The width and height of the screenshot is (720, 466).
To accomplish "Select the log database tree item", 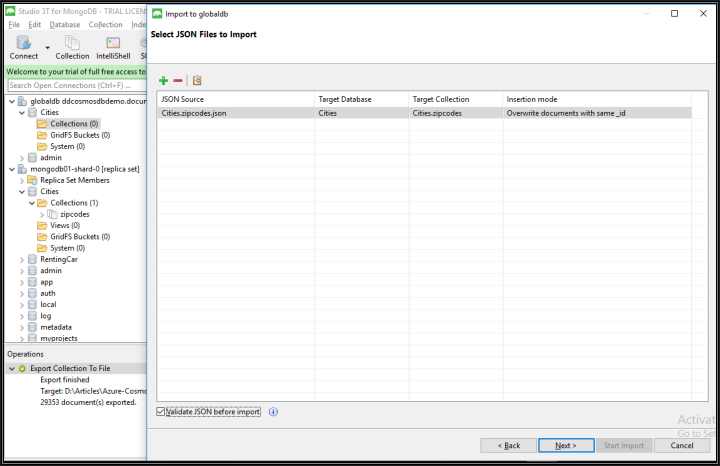I will pyautogui.click(x=45, y=316).
